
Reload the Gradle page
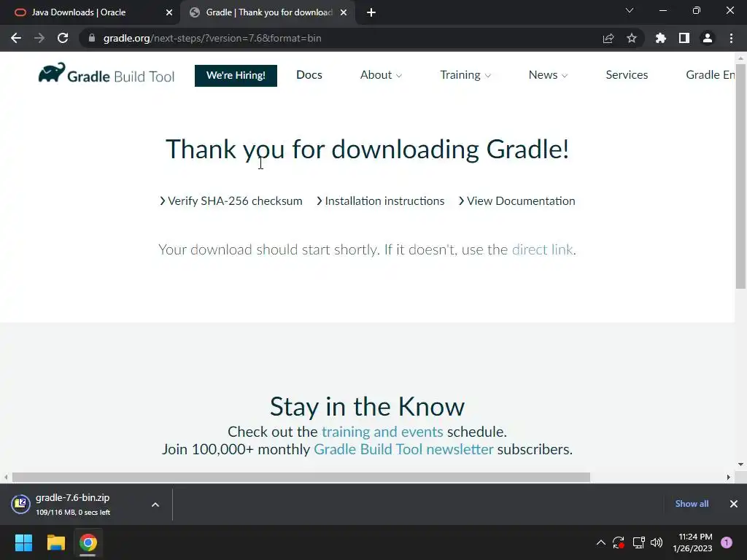click(x=63, y=38)
